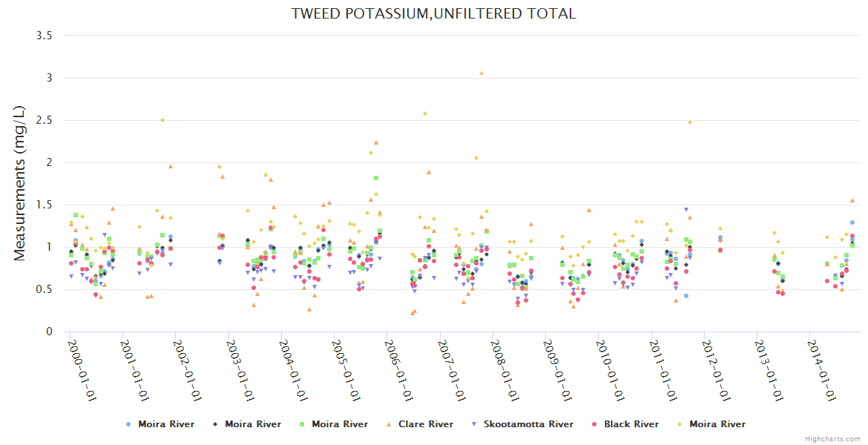Viewport: 868px width, 445px height.
Task: Click the Measurements (mg/L) axis title
Action: 20,183
